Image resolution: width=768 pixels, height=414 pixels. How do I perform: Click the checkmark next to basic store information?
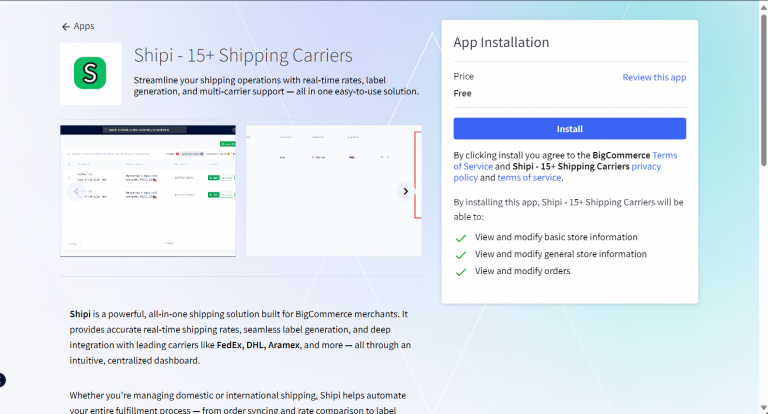pyautogui.click(x=460, y=238)
